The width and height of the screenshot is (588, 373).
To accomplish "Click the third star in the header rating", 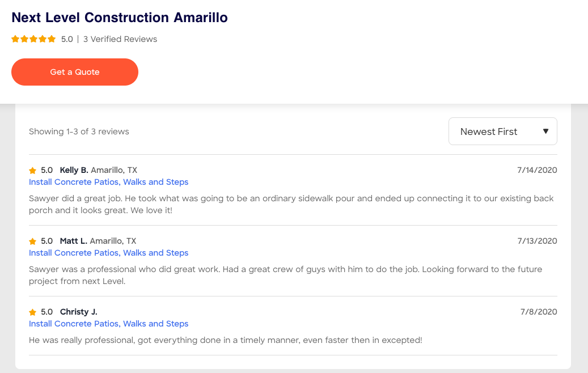I will [x=33, y=39].
